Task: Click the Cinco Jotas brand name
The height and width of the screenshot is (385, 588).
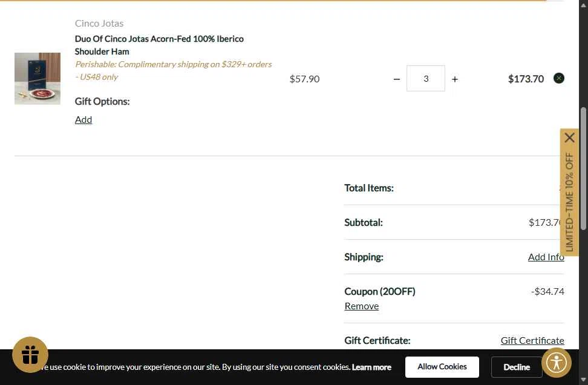Action: point(99,23)
